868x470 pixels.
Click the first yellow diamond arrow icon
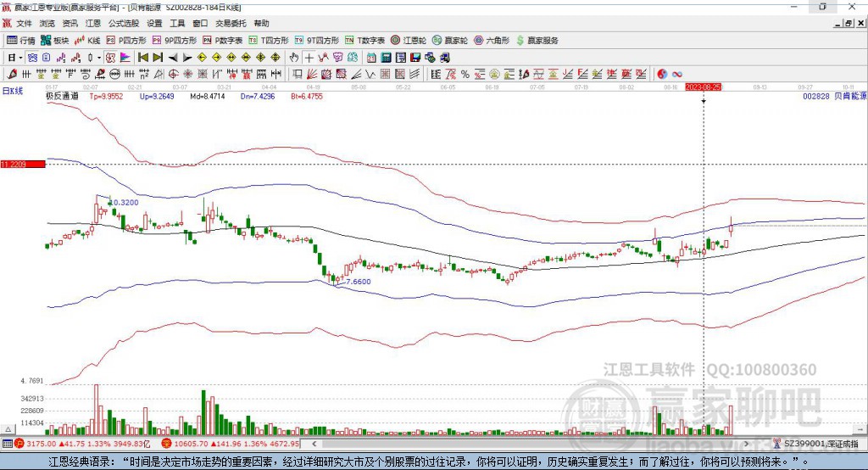click(202, 58)
